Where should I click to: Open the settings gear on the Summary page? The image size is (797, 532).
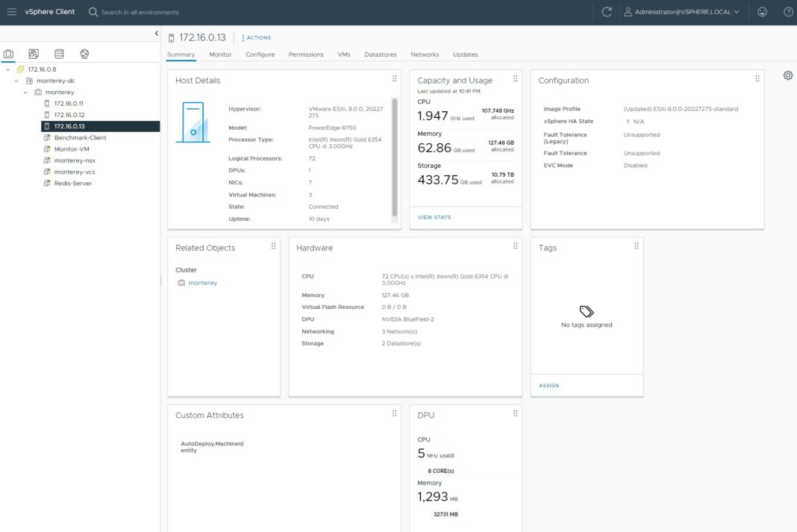[787, 75]
